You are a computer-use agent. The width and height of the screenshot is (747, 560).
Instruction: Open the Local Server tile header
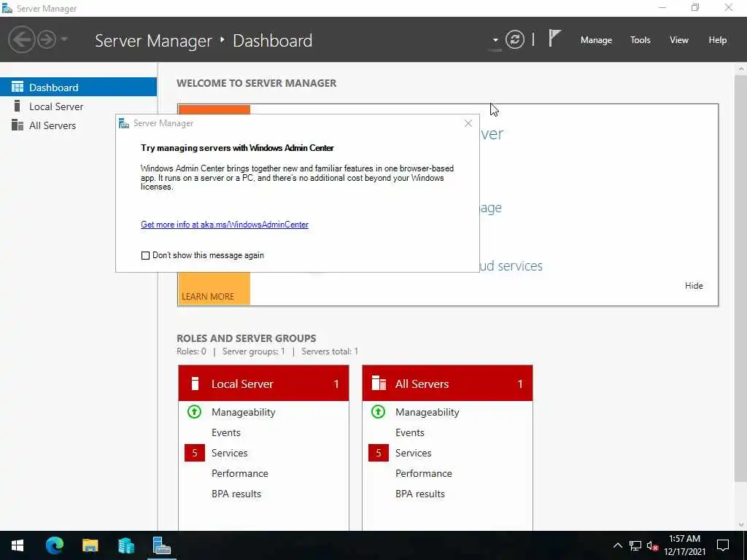(x=263, y=384)
